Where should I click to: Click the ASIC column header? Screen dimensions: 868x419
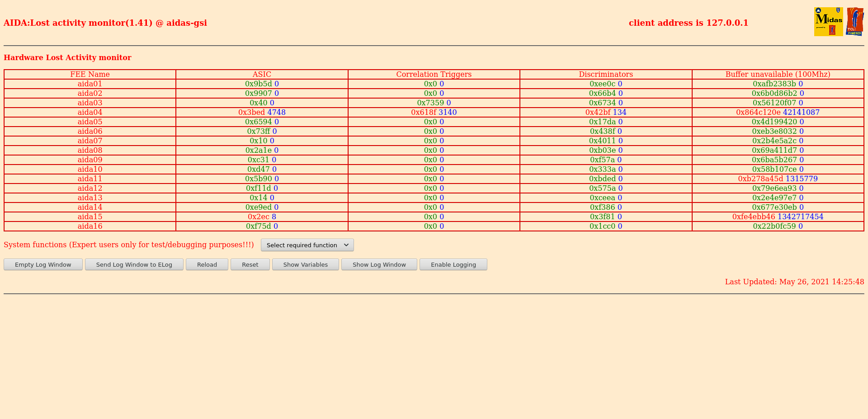(262, 74)
